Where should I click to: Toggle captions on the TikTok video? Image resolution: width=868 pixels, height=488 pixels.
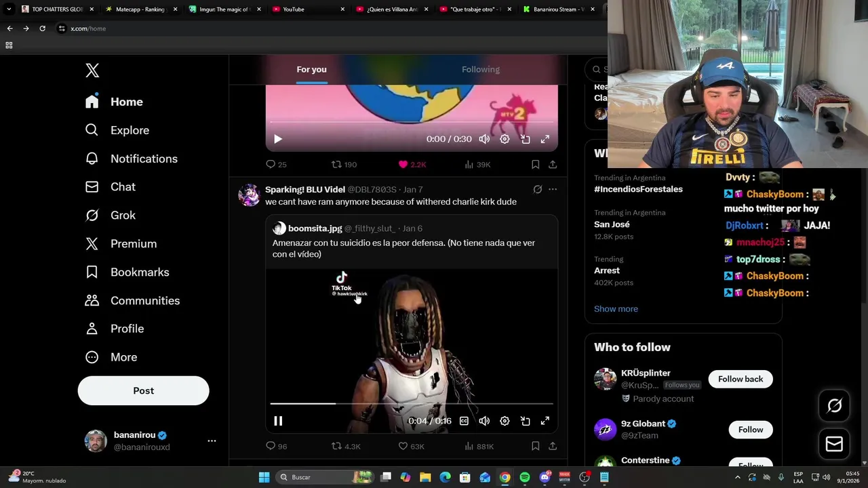click(x=464, y=421)
